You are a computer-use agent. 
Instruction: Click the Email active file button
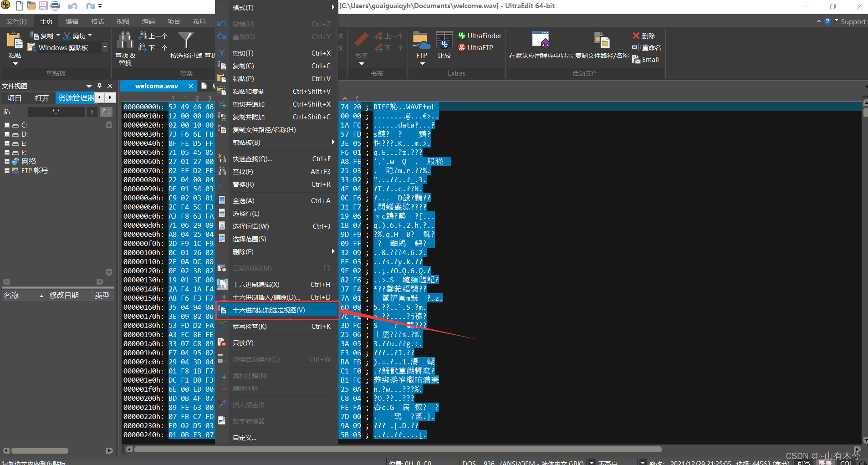(x=645, y=60)
